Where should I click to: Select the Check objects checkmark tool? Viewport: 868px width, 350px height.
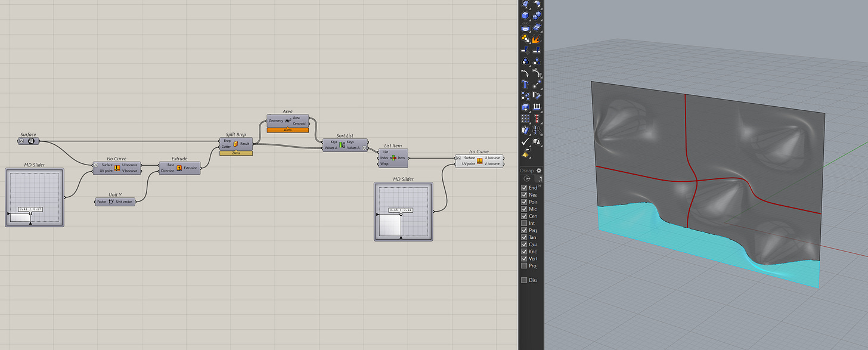(525, 141)
